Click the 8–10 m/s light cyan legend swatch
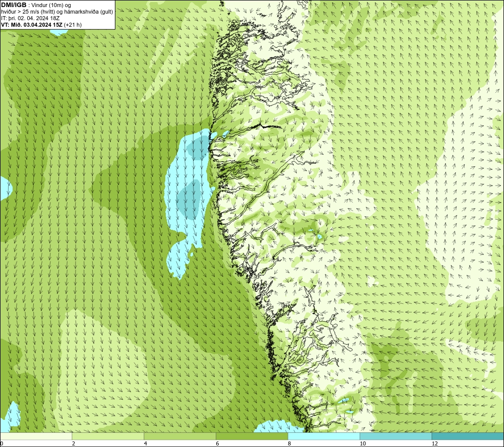504x447 pixels. [324, 436]
